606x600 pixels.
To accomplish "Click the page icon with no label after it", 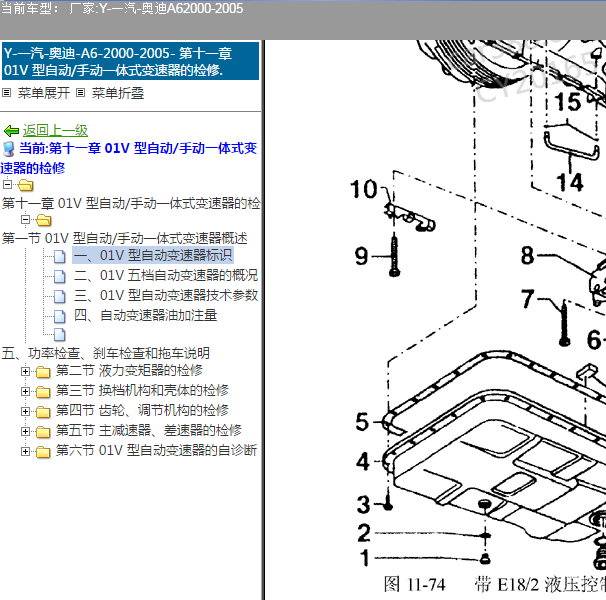I will coord(60,334).
